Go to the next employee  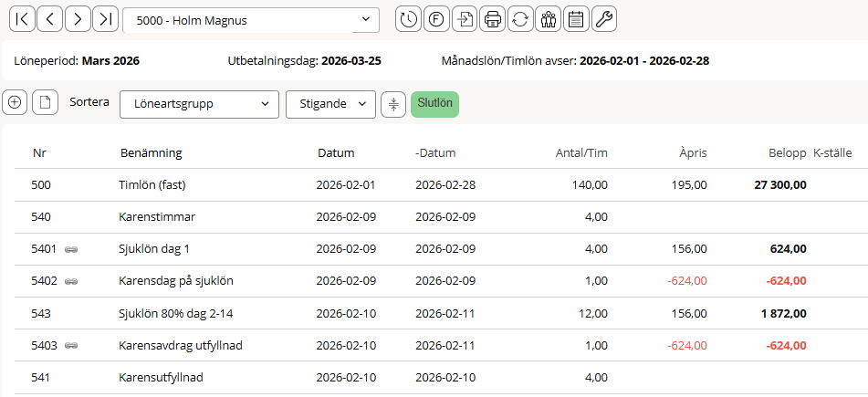click(78, 19)
